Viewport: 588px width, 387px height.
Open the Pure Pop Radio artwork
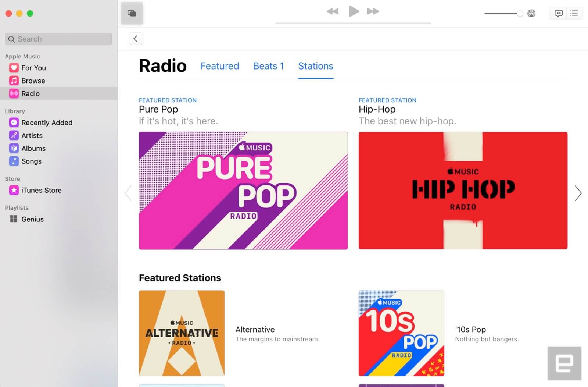tap(243, 191)
